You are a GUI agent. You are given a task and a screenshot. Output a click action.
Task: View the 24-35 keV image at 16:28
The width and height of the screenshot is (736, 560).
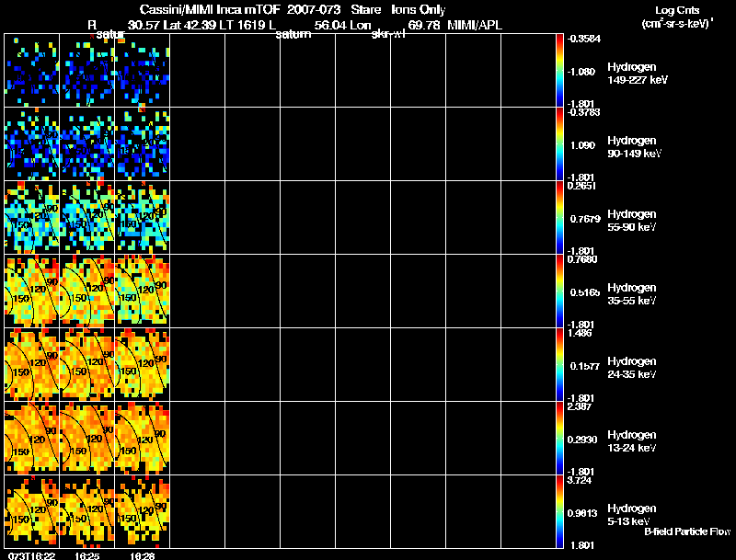(143, 364)
